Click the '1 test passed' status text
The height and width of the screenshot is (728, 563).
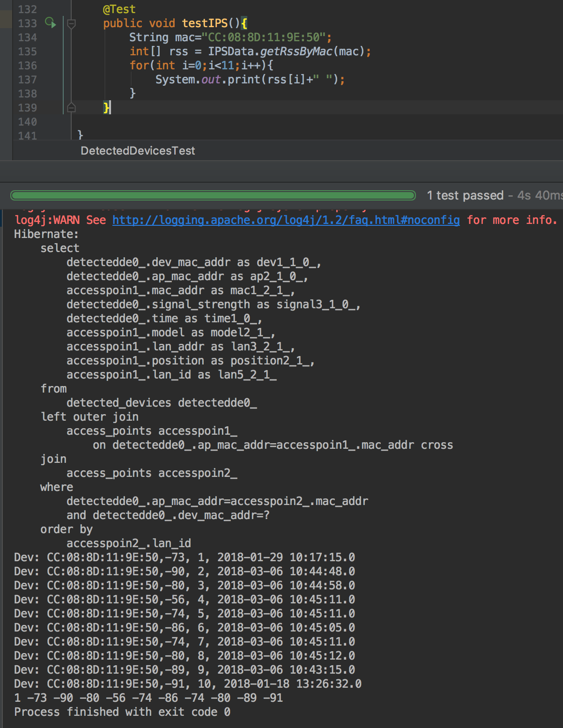point(465,195)
